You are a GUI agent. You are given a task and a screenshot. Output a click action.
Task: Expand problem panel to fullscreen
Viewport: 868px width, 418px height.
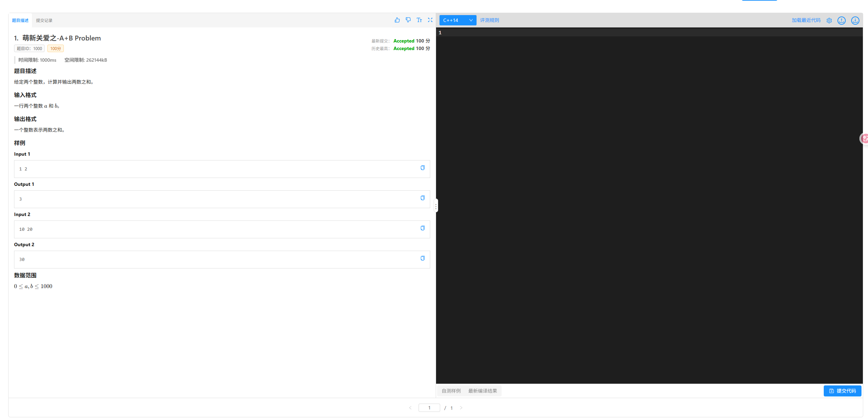[430, 20]
